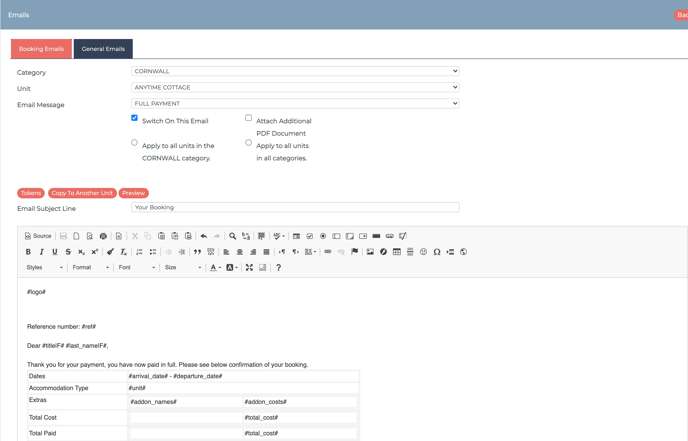The width and height of the screenshot is (688, 441).
Task: Click the Select All icon
Action: point(262,236)
